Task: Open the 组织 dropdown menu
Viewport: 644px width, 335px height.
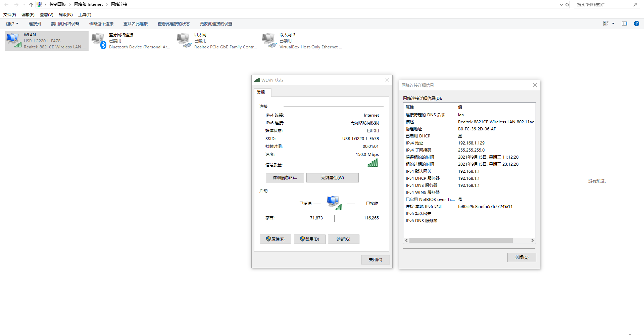Action: [x=12, y=24]
